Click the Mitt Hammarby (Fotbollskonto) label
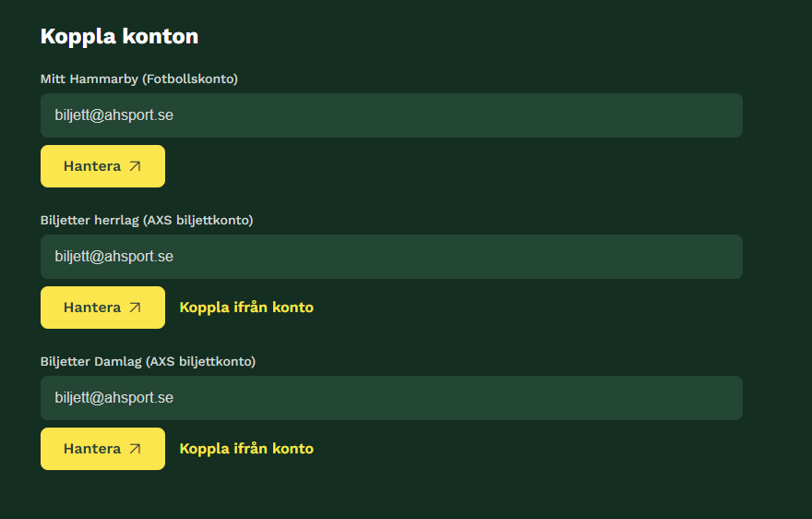This screenshot has width=812, height=519. (x=139, y=78)
